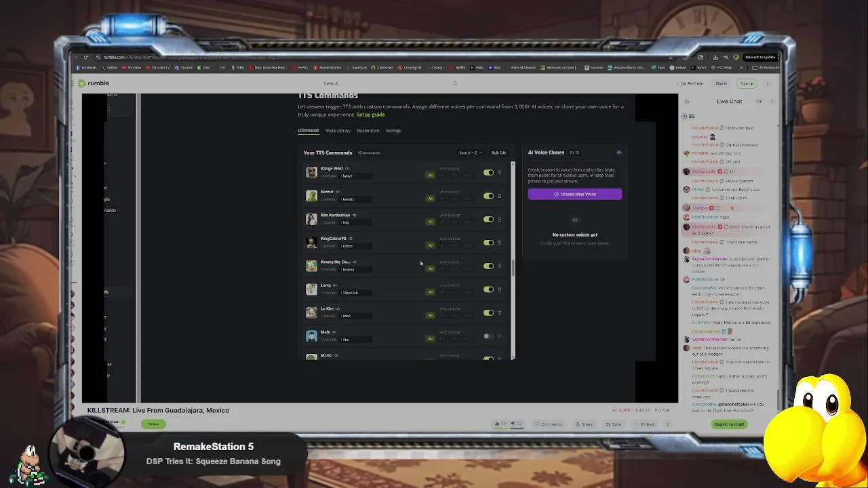The height and width of the screenshot is (488, 868).
Task: Disable the Kim Kardashian command toggle
Action: point(488,219)
